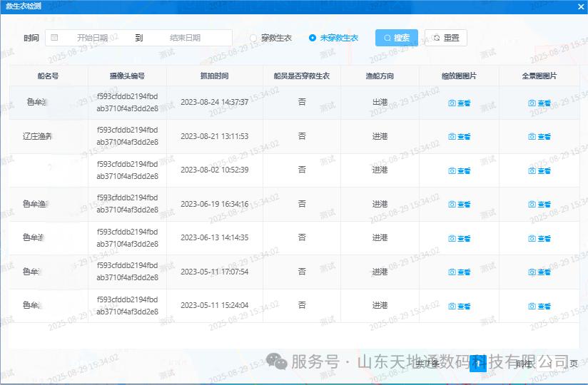Viewport: 588px width, 385px height.
Task: Click capture time 2023-08-02 10:52:39
Action: pos(215,170)
